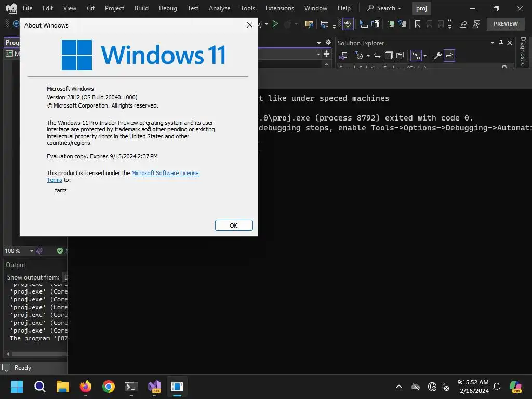Click the PREVIEW button
Image resolution: width=532 pixels, height=399 pixels.
[x=506, y=24]
